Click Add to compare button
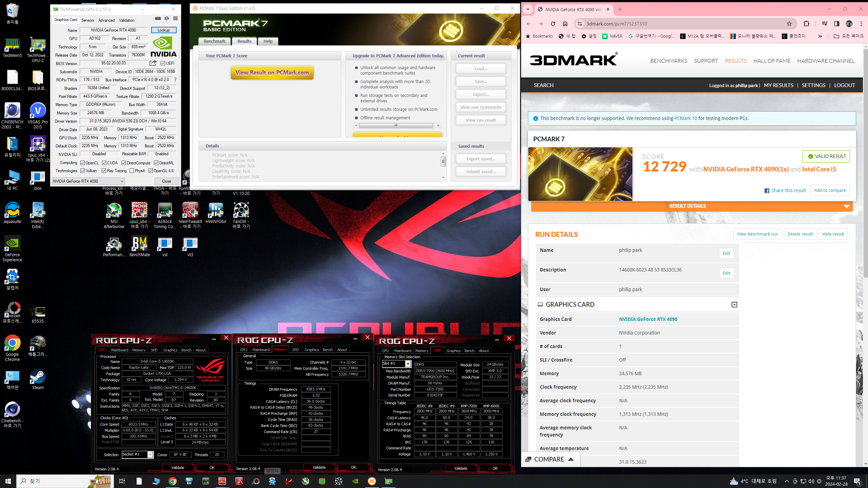This screenshot has height=488, width=868. coord(830,190)
